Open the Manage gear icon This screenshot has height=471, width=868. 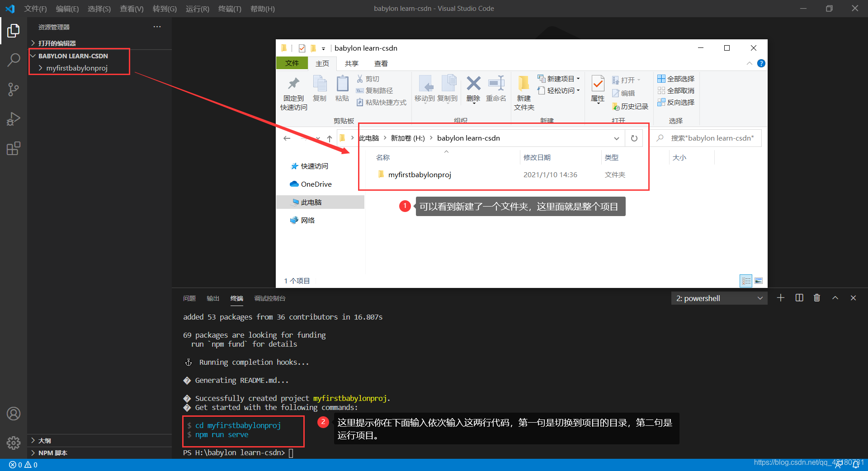click(14, 443)
